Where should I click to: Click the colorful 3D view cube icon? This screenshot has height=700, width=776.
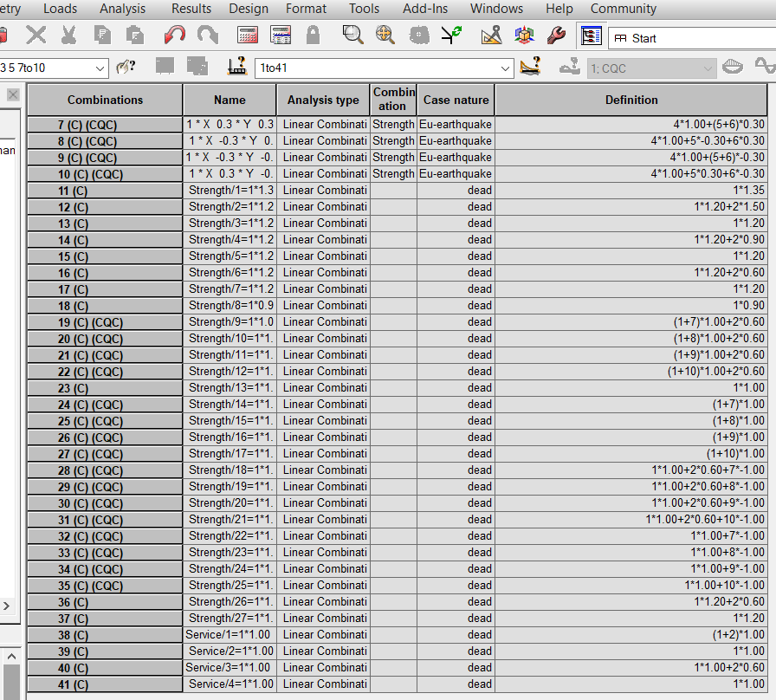coord(523,35)
